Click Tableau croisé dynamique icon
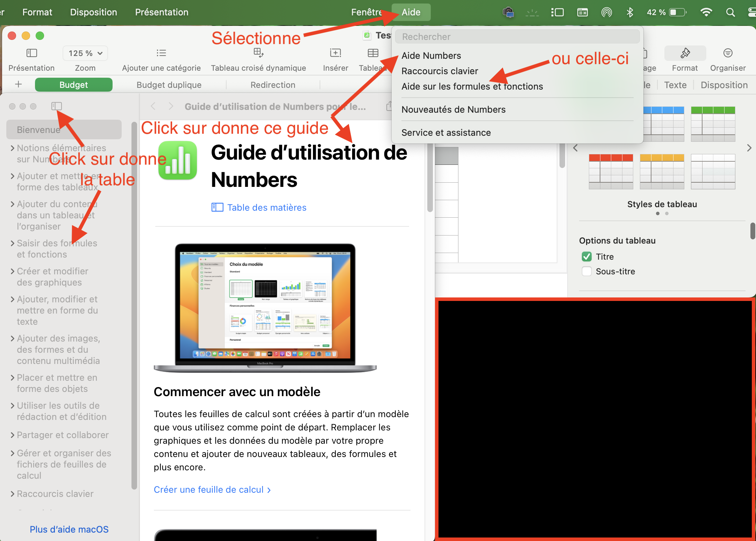756x541 pixels. (258, 53)
